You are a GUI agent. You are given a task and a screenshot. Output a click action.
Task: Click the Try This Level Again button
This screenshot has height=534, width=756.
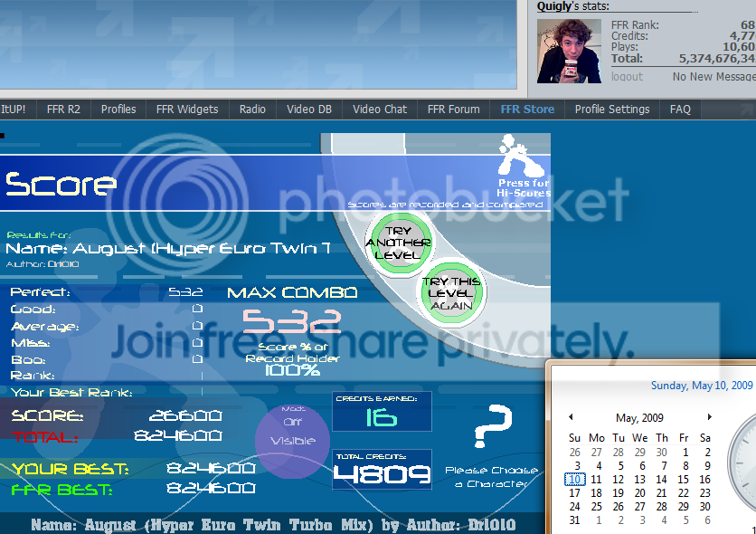tap(452, 292)
